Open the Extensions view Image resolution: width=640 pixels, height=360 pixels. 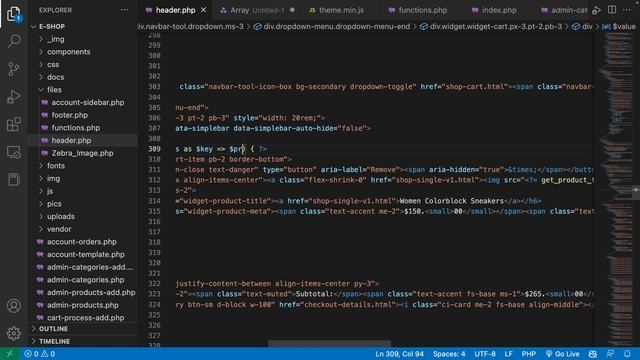click(14, 124)
